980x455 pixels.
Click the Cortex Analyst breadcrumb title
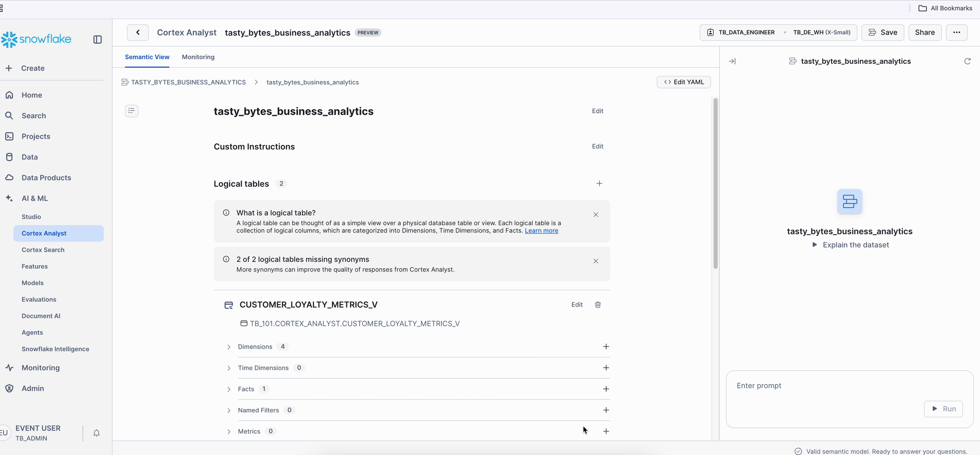[x=187, y=32]
